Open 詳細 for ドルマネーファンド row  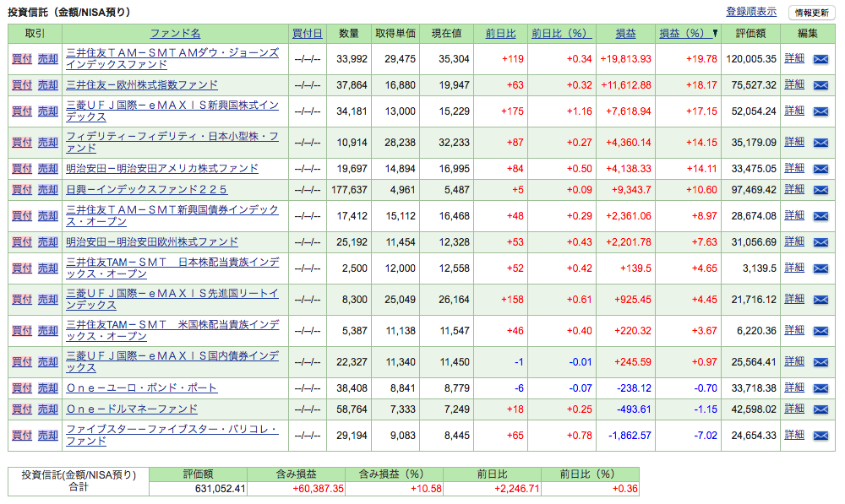point(794,409)
